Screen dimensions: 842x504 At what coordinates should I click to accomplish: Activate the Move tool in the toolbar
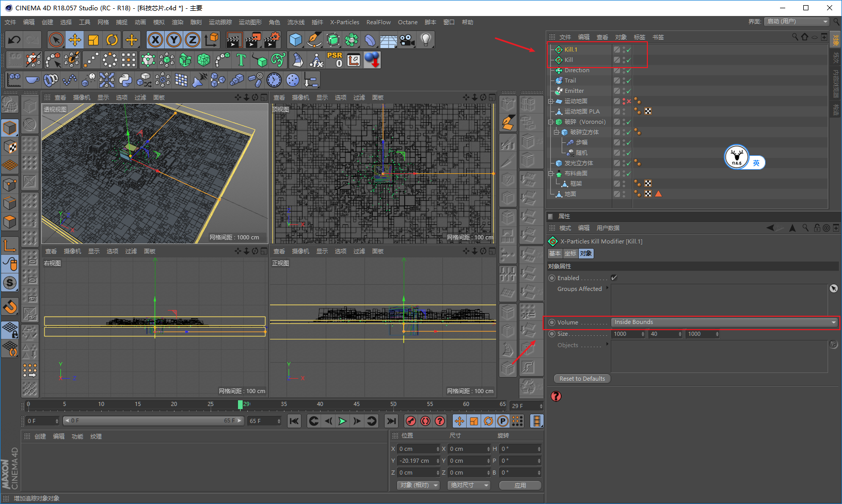pyautogui.click(x=75, y=40)
